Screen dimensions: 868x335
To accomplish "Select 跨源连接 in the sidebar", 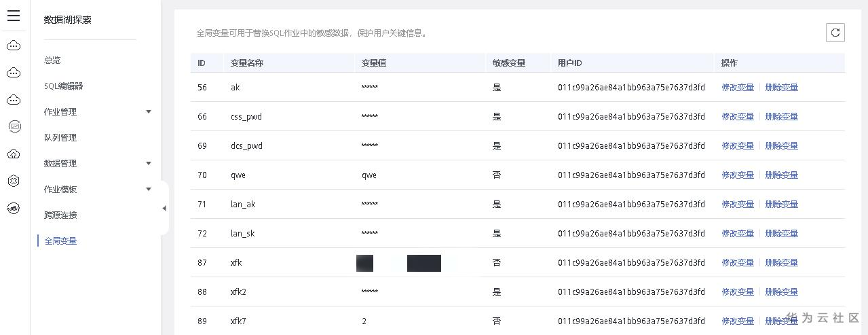I will [x=60, y=215].
